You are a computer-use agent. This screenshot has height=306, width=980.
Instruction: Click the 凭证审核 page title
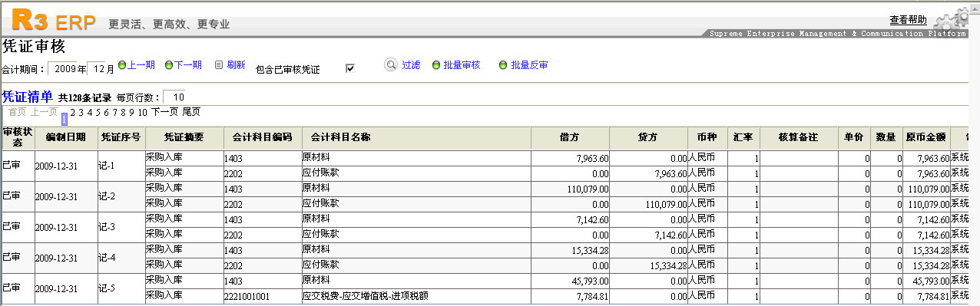34,46
